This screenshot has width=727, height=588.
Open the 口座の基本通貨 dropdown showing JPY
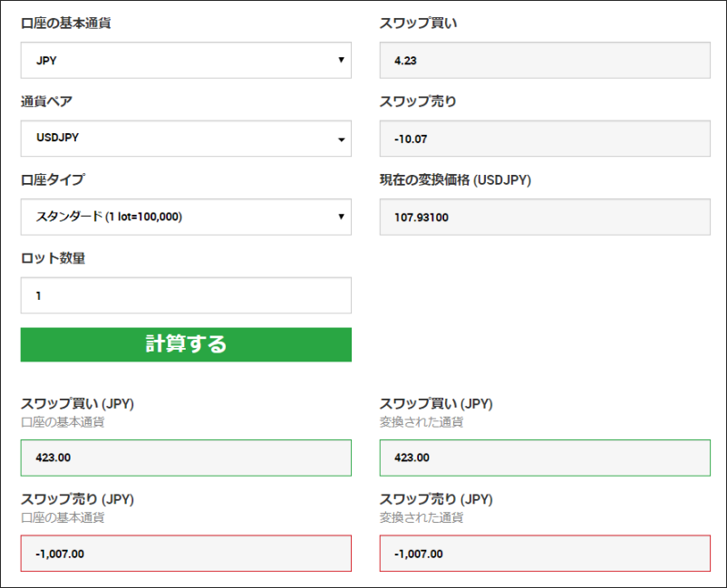[x=185, y=60]
